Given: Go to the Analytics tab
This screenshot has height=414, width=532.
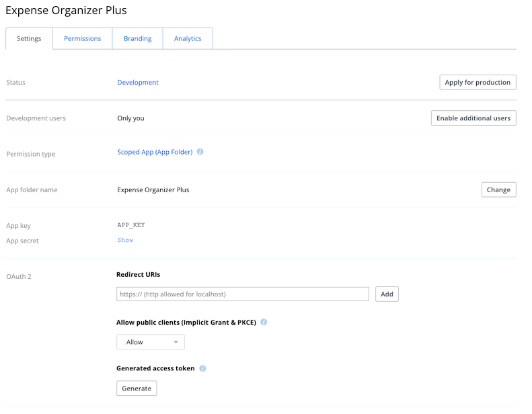Looking at the screenshot, I should 188,38.
